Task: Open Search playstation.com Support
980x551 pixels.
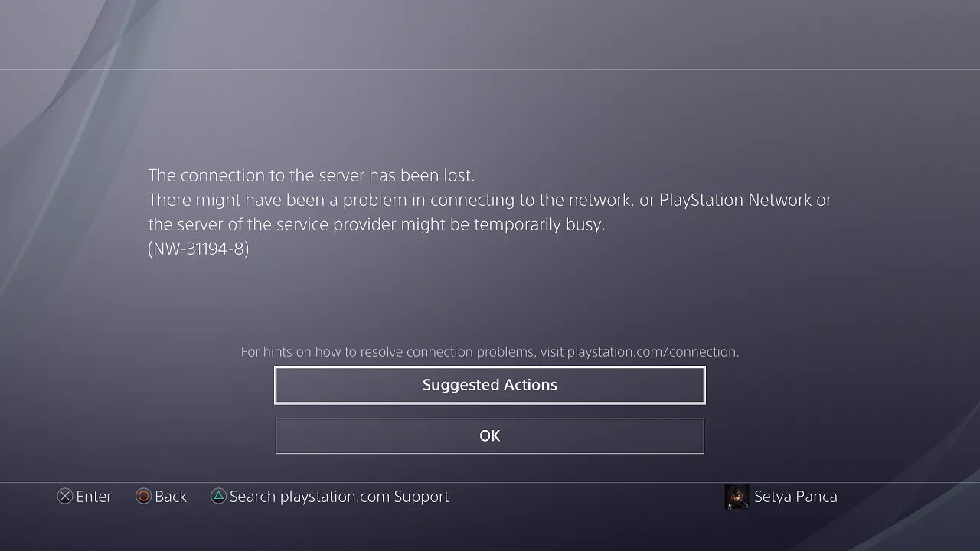Action: (x=339, y=497)
